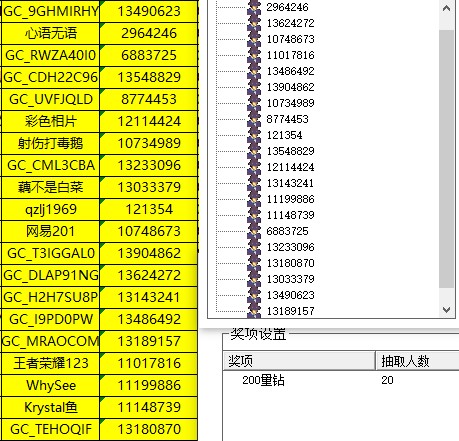Click spreadsheet cell GC_9GHMIRHY

(x=50, y=11)
